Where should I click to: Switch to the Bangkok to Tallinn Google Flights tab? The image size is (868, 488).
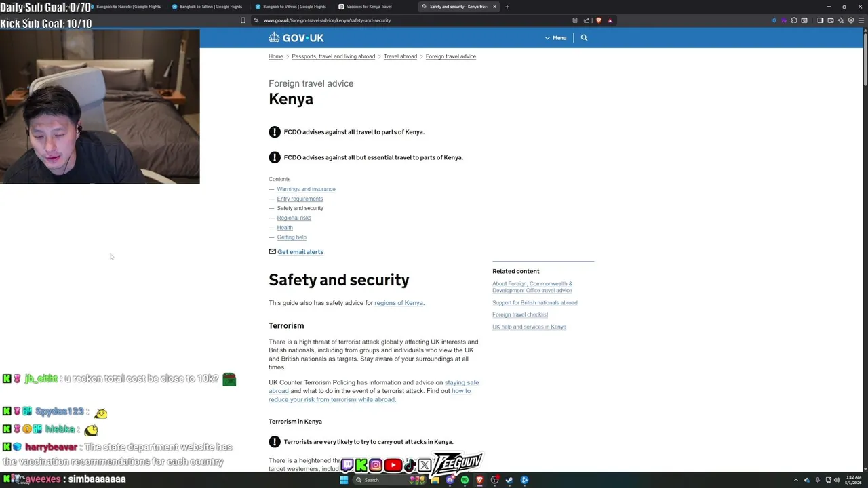[207, 7]
